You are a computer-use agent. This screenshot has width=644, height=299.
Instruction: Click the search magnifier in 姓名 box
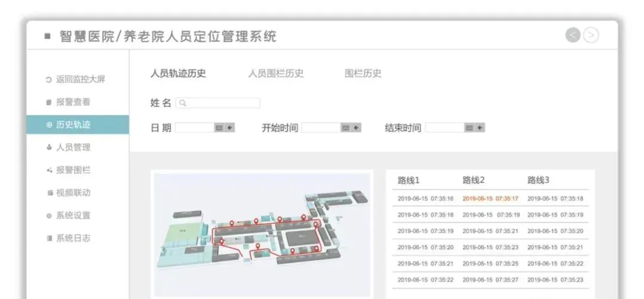pyautogui.click(x=182, y=103)
